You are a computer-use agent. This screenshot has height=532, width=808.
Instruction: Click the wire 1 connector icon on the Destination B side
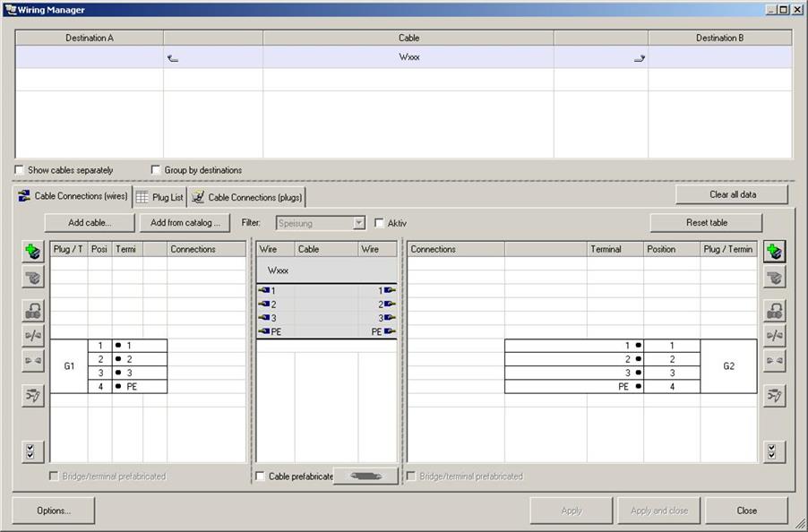tap(390, 290)
